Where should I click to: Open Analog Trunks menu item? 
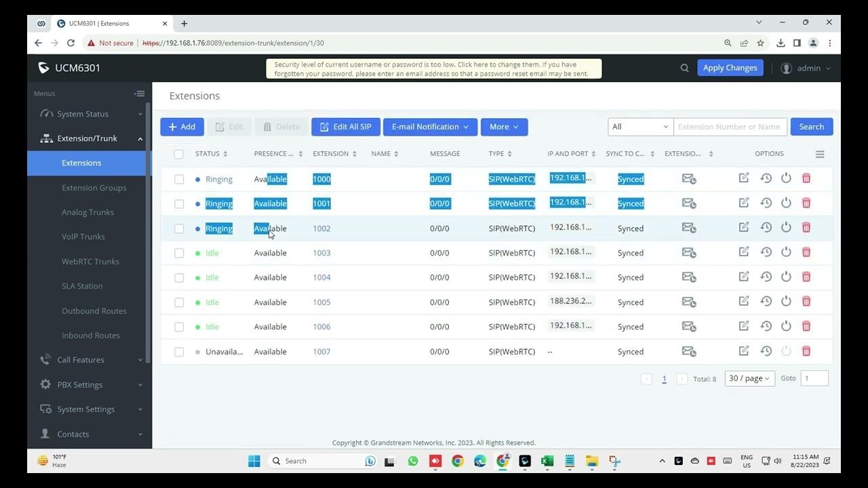87,212
